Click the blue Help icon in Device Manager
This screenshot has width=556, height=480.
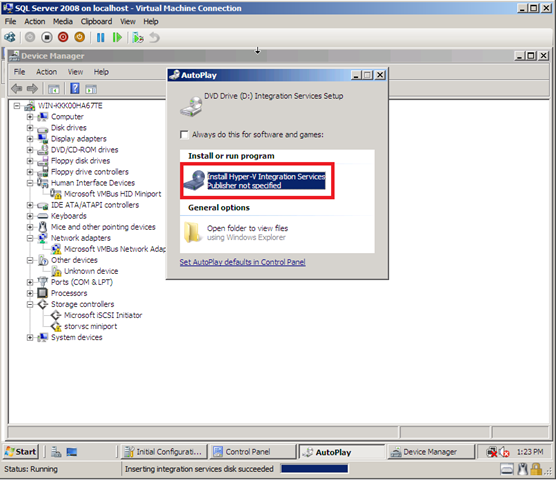[74, 88]
